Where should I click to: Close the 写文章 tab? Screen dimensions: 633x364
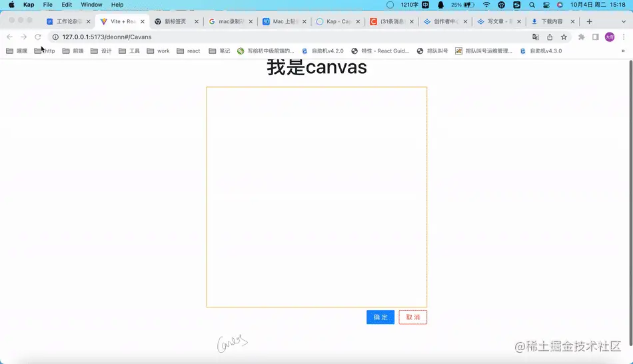[x=519, y=22]
